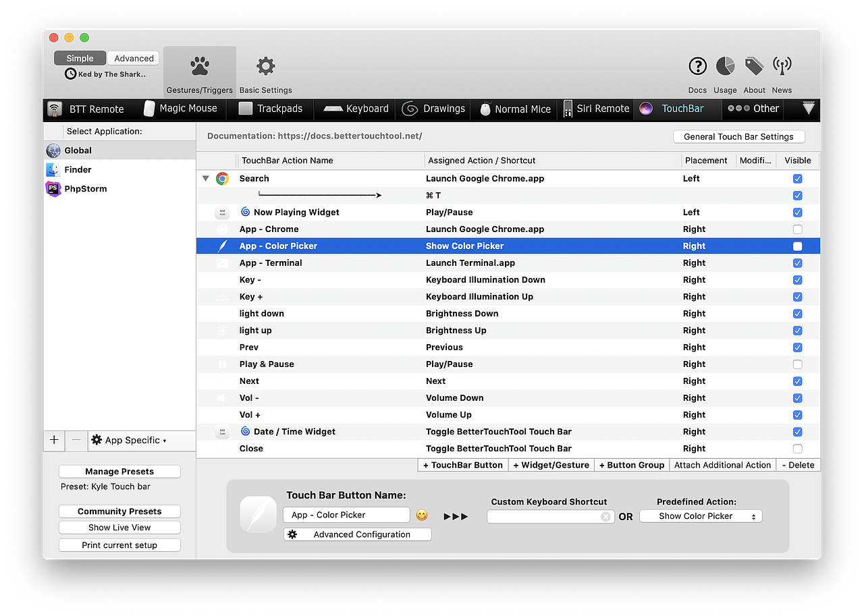Open the News antenna icon

(782, 66)
